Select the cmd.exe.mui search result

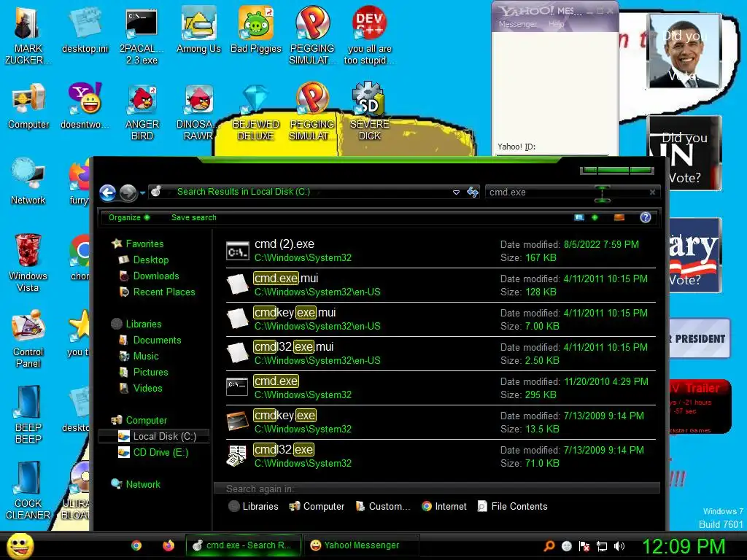(441, 285)
